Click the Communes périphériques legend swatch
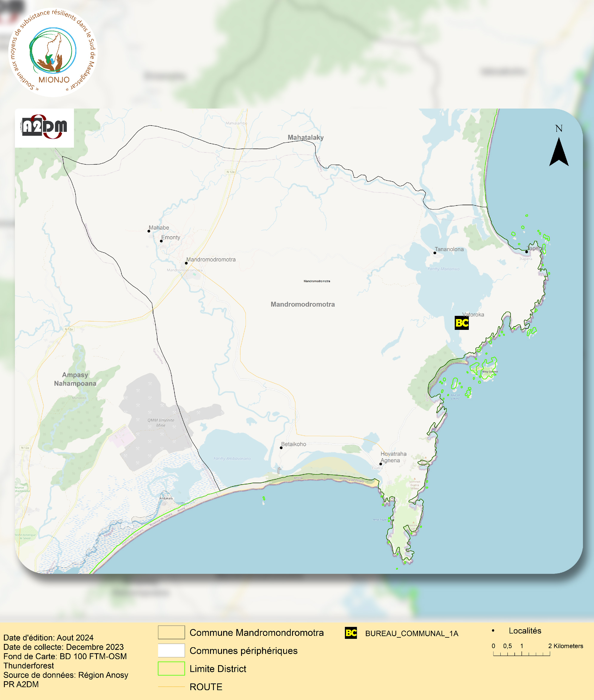 click(x=172, y=650)
